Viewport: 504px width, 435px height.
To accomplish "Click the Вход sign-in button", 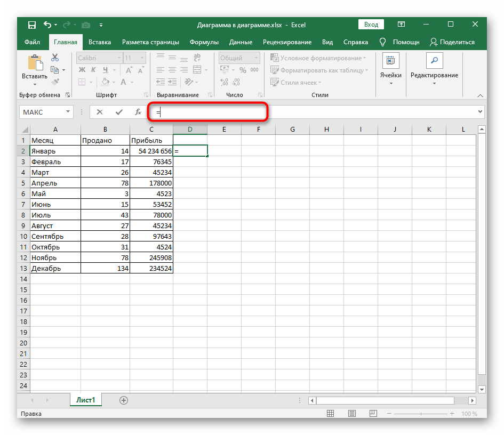I will coord(371,25).
